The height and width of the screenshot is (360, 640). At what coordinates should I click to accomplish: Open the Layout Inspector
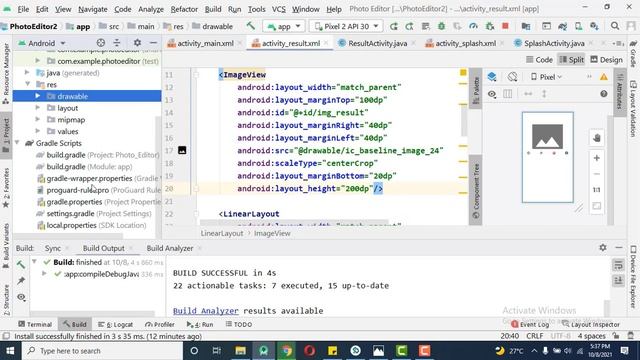(x=591, y=324)
